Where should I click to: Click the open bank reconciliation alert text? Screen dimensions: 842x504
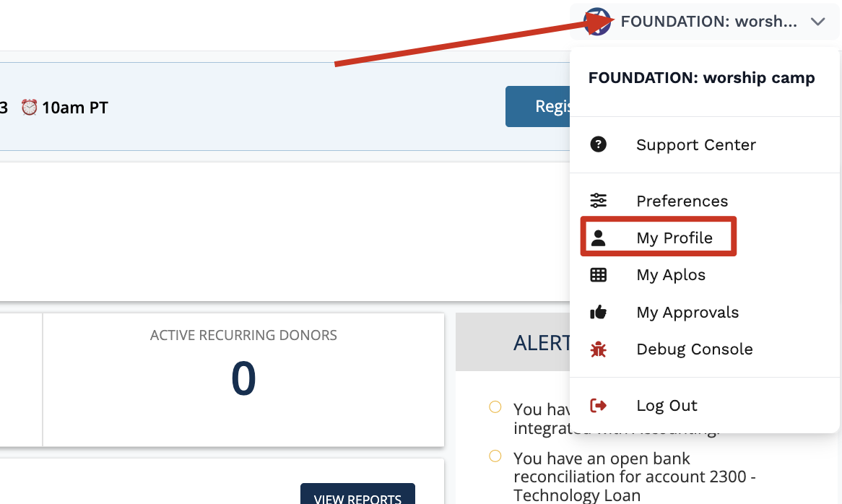pyautogui.click(x=634, y=477)
